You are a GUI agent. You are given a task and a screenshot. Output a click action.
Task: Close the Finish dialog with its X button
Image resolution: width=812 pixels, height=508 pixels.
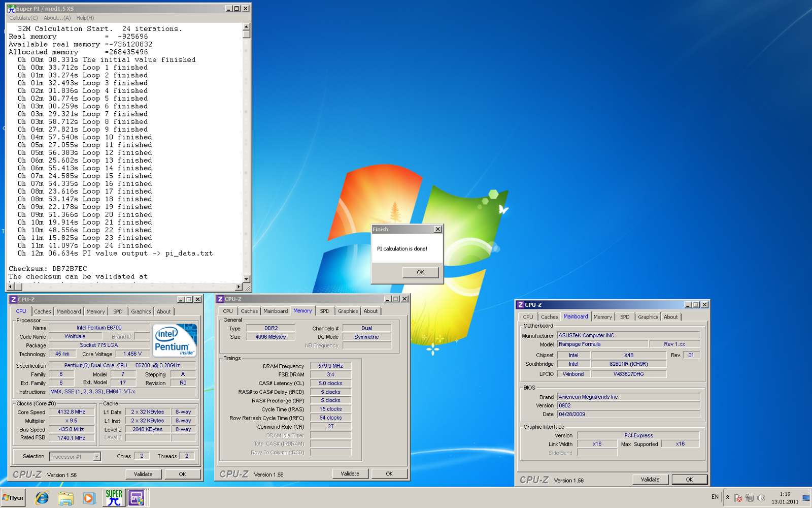point(437,230)
